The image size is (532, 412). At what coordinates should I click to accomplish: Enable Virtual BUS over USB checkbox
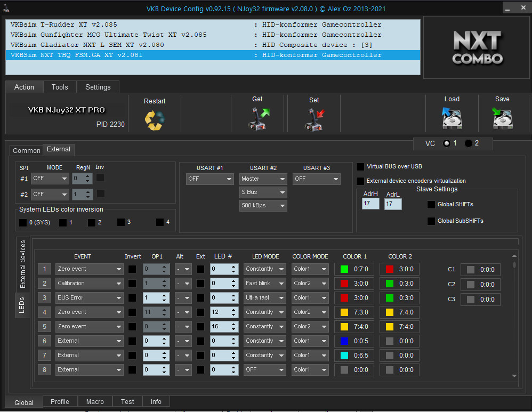point(360,167)
